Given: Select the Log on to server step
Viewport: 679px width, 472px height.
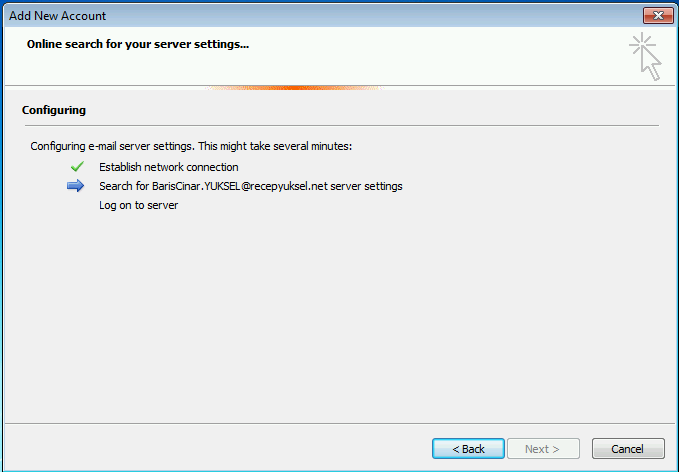Looking at the screenshot, I should pyautogui.click(x=139, y=205).
